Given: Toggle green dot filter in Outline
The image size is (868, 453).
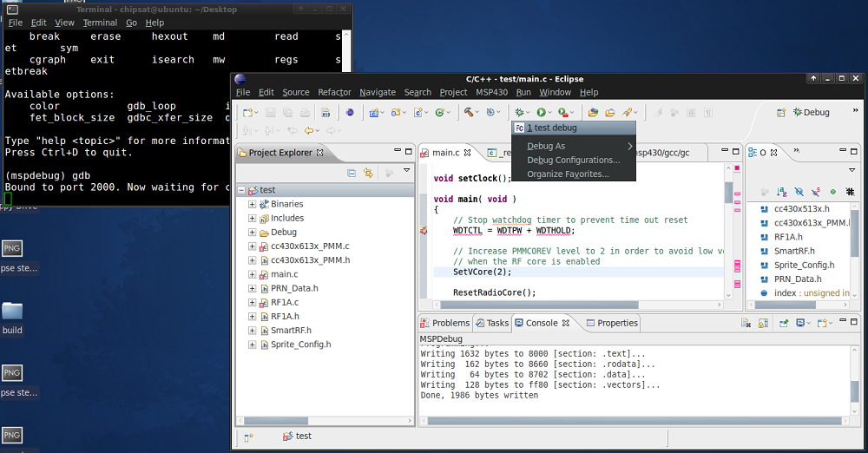Looking at the screenshot, I should (833, 192).
